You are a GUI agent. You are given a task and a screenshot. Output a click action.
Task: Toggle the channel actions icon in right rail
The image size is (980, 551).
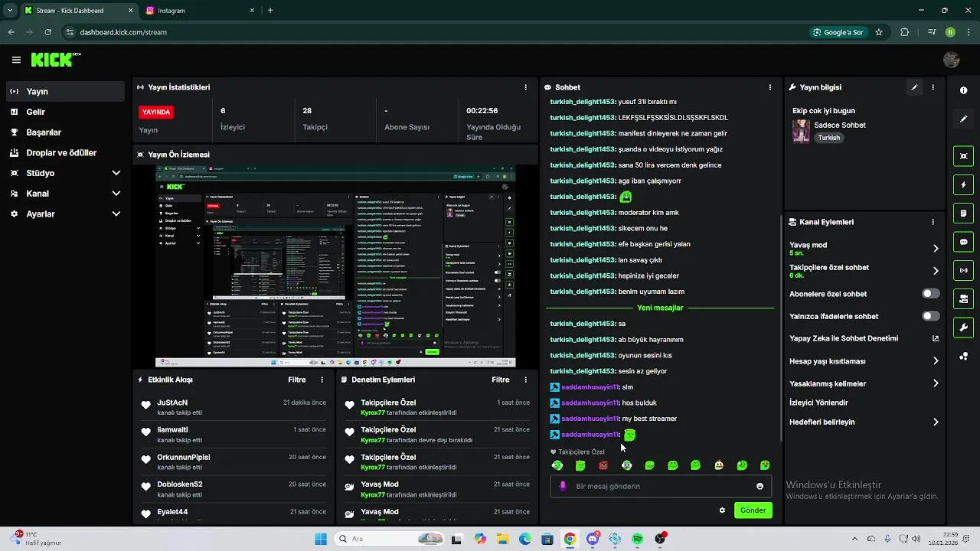[963, 298]
